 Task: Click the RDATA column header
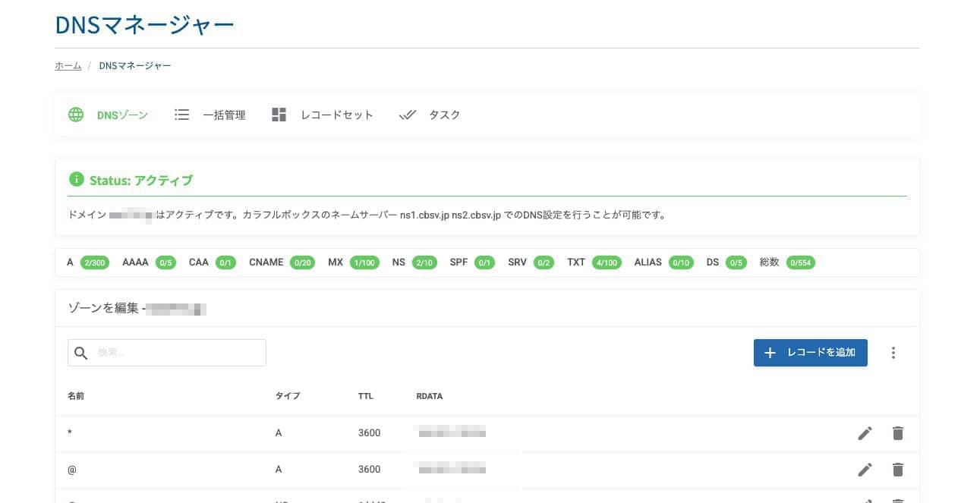(x=430, y=396)
